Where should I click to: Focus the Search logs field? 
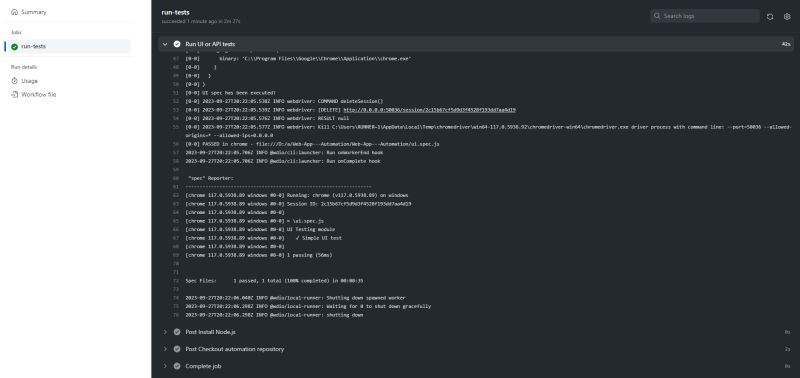point(705,16)
